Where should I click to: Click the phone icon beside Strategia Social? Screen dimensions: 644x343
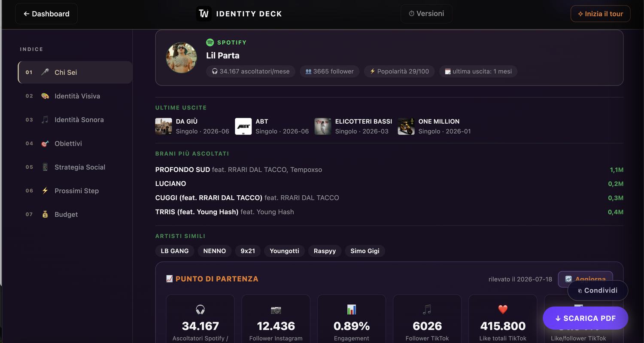(x=45, y=167)
